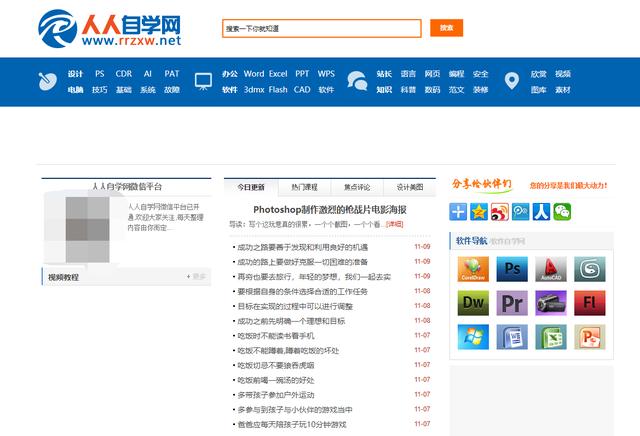Go to 图库 in the navigation
Viewport: 640px width, 436px height.
[538, 90]
